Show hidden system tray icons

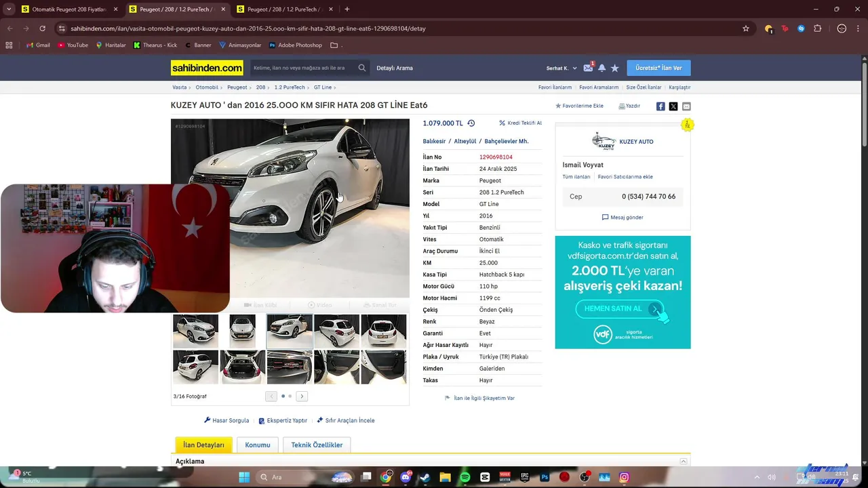tap(757, 477)
